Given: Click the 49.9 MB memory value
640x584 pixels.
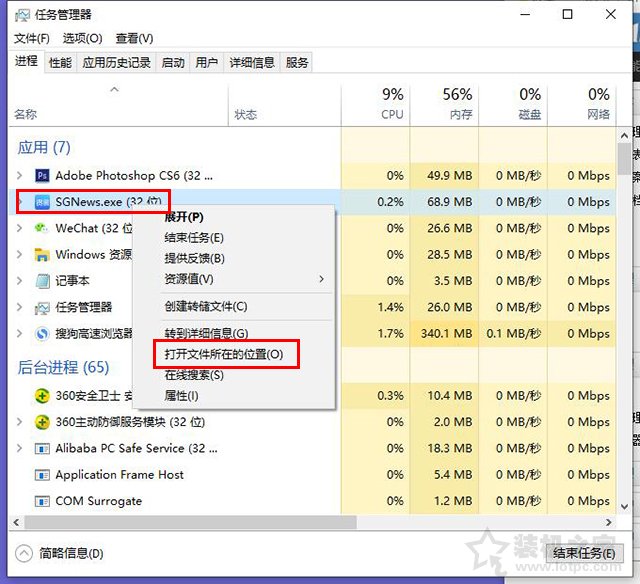Looking at the screenshot, I should [x=449, y=176].
